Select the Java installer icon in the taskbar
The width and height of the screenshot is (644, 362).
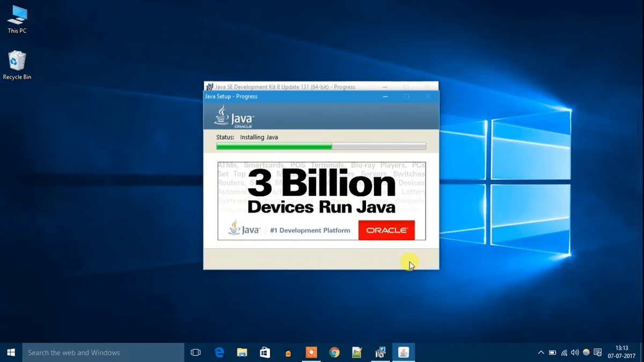(403, 352)
